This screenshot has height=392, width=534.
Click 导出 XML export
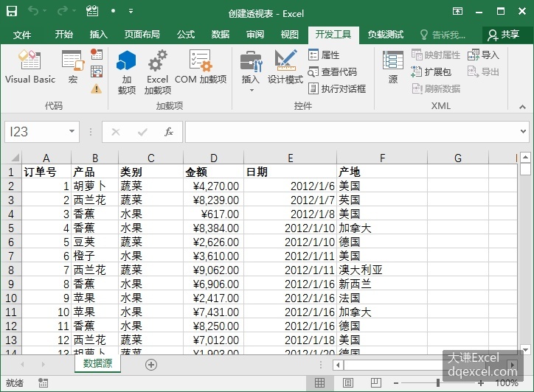click(x=483, y=71)
